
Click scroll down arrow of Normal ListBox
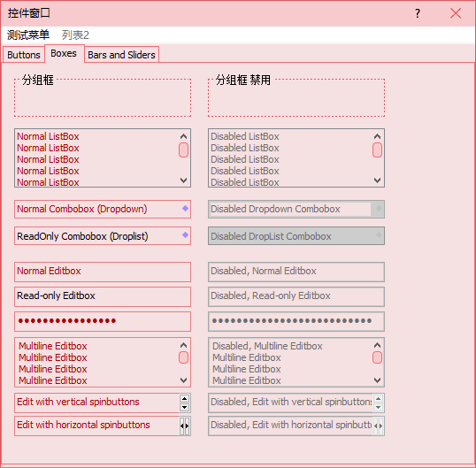click(183, 180)
